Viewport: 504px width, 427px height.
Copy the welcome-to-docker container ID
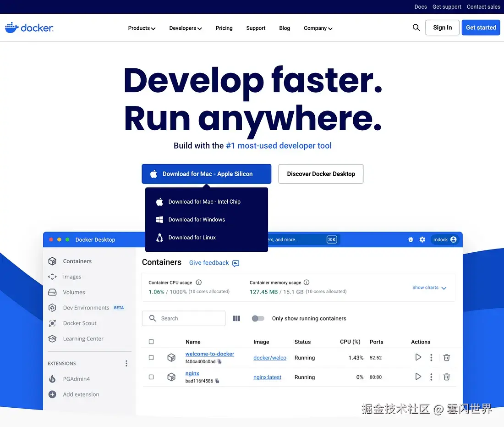tap(219, 361)
